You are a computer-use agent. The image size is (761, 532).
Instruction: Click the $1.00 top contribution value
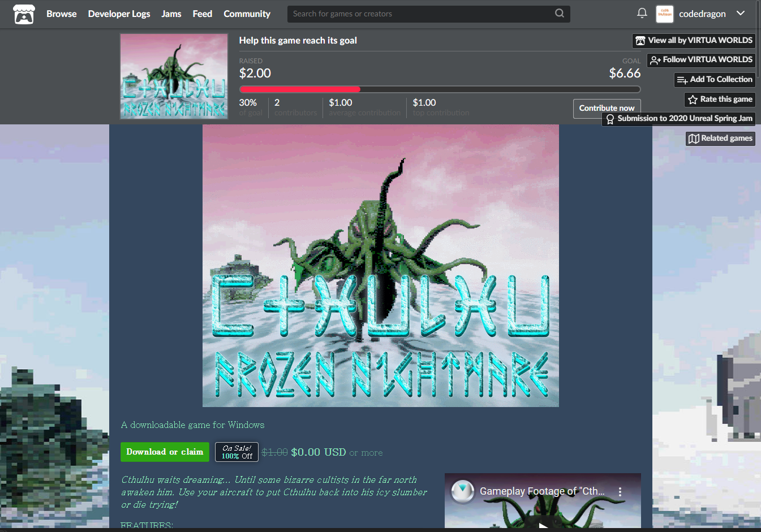[x=424, y=103]
